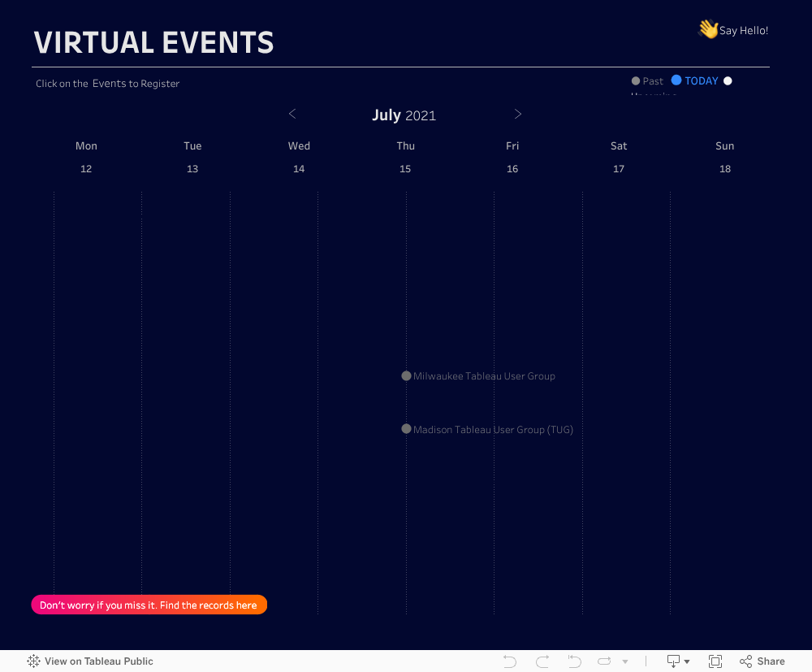Click date 17 in calendar
812x672 pixels.
pyautogui.click(x=619, y=169)
